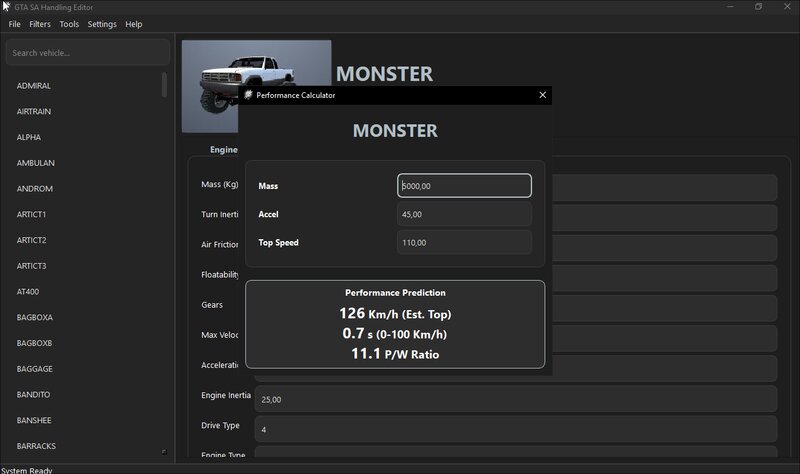Minimize the Handling Editor window

pyautogui.click(x=730, y=7)
